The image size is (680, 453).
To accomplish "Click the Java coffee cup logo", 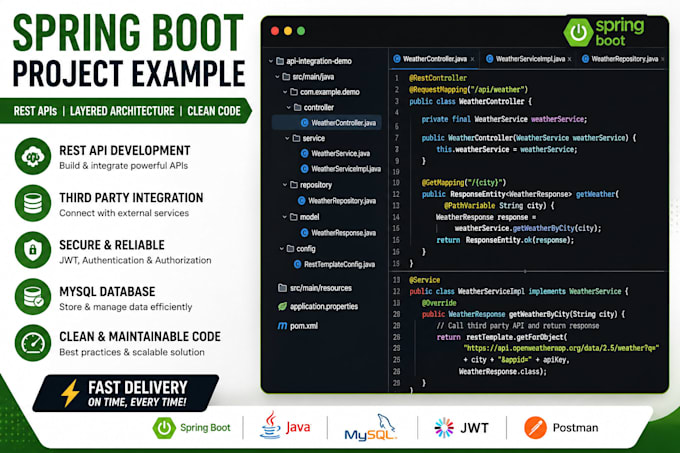I will coord(270,425).
